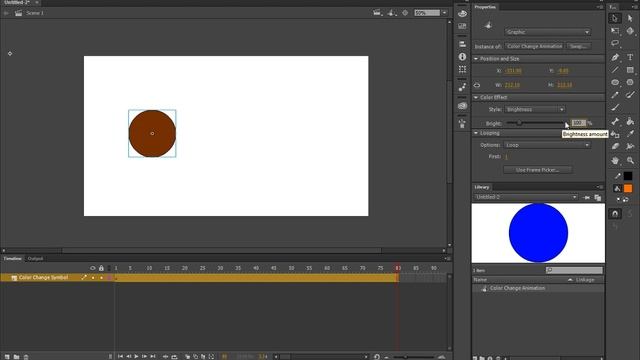Select the Selection arrow tool
The height and width of the screenshot is (360, 640).
615,18
